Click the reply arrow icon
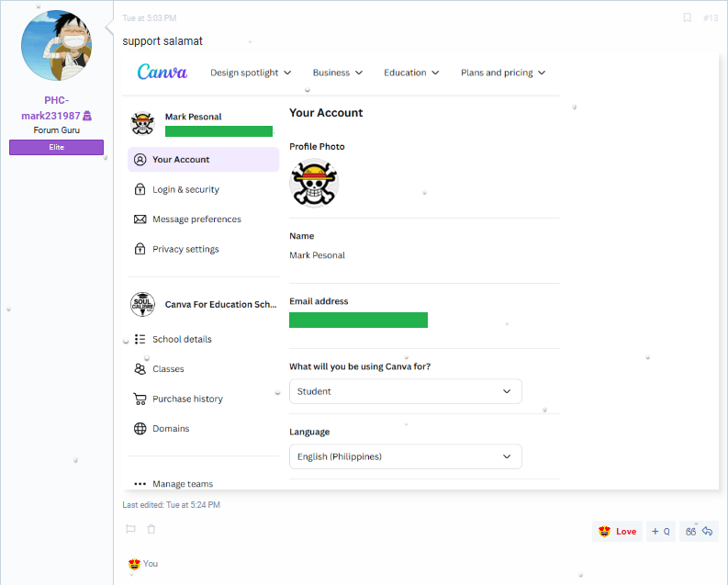This screenshot has height=585, width=728. point(707,531)
